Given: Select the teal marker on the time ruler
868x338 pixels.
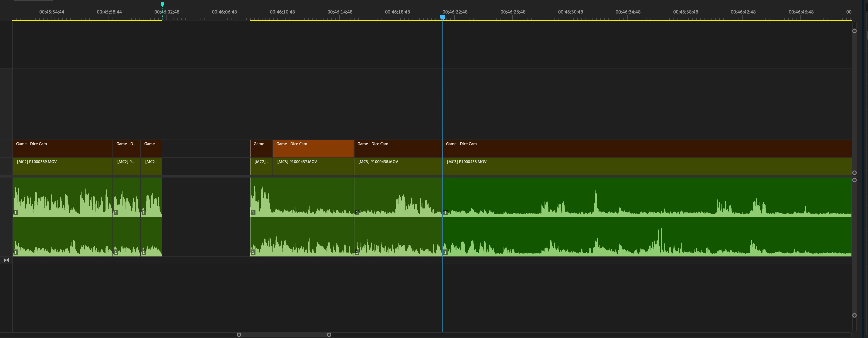Looking at the screenshot, I should coord(162,4).
